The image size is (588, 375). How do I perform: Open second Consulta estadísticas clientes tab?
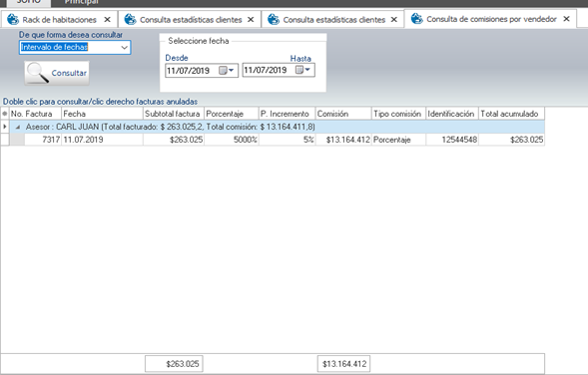334,20
